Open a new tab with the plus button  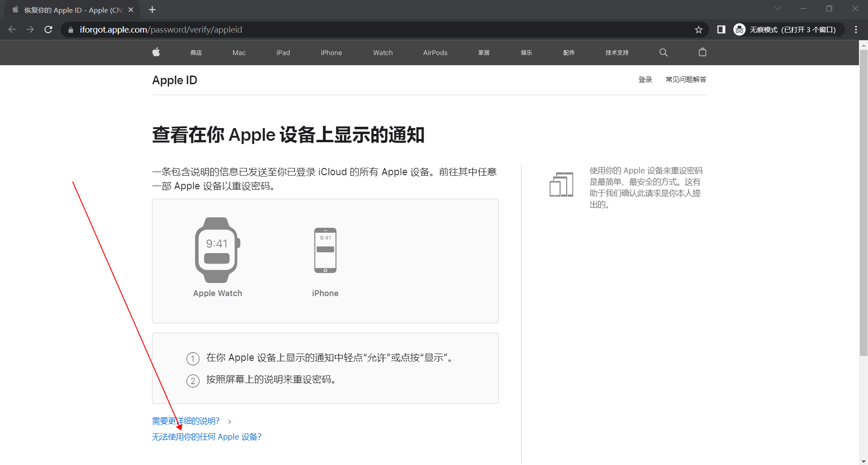pyautogui.click(x=152, y=10)
